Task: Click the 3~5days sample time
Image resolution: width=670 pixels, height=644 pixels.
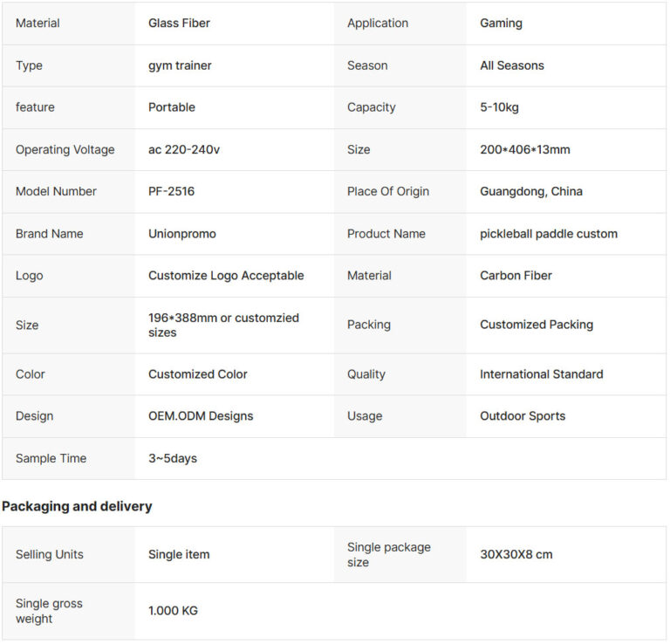Action: pyautogui.click(x=173, y=458)
